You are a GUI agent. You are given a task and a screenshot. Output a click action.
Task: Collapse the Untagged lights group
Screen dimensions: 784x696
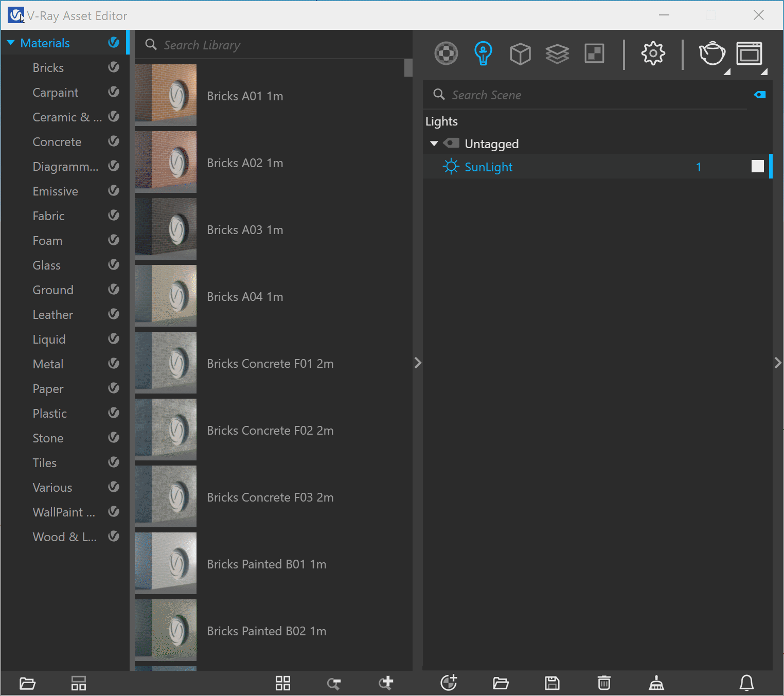point(434,144)
